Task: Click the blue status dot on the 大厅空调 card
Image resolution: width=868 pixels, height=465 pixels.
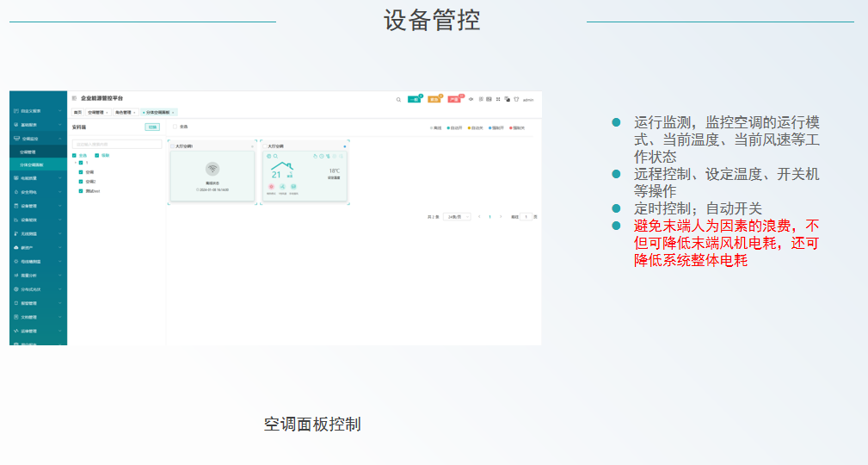Action: pyautogui.click(x=345, y=146)
